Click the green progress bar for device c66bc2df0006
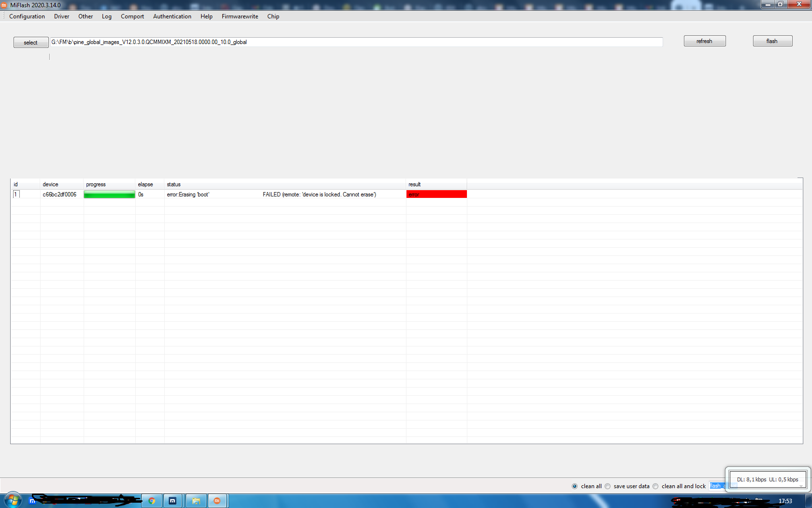 (x=109, y=194)
